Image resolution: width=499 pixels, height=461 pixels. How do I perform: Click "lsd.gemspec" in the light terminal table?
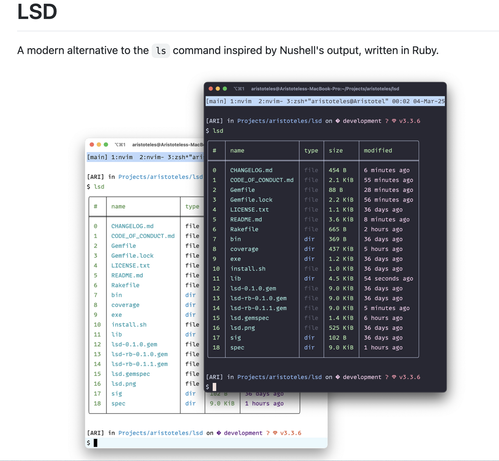(130, 374)
